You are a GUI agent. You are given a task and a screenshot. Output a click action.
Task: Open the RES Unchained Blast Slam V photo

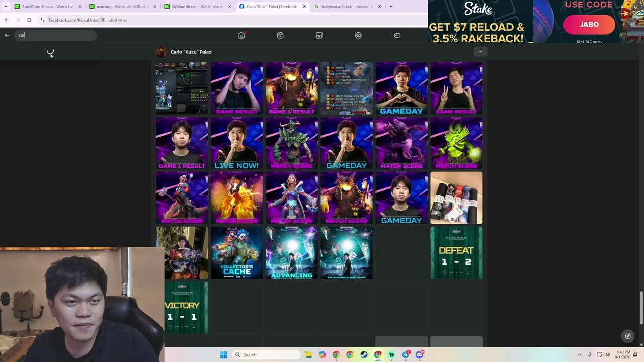point(347,253)
